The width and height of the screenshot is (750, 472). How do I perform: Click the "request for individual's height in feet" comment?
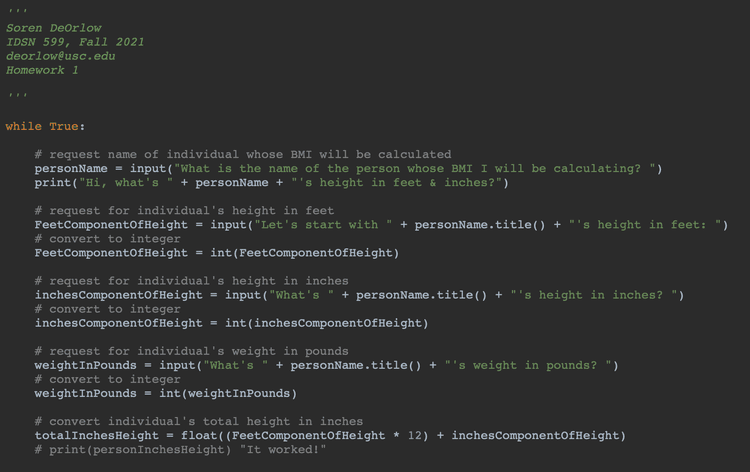coord(184,211)
